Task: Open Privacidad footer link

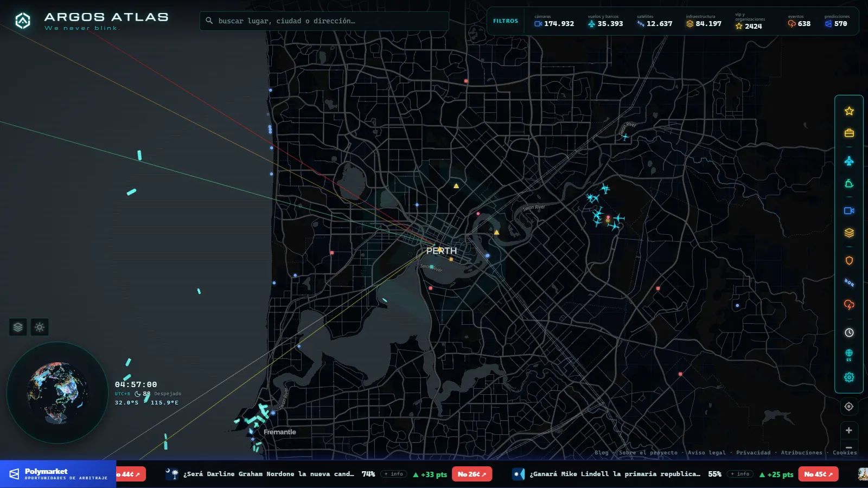Action: click(x=753, y=453)
